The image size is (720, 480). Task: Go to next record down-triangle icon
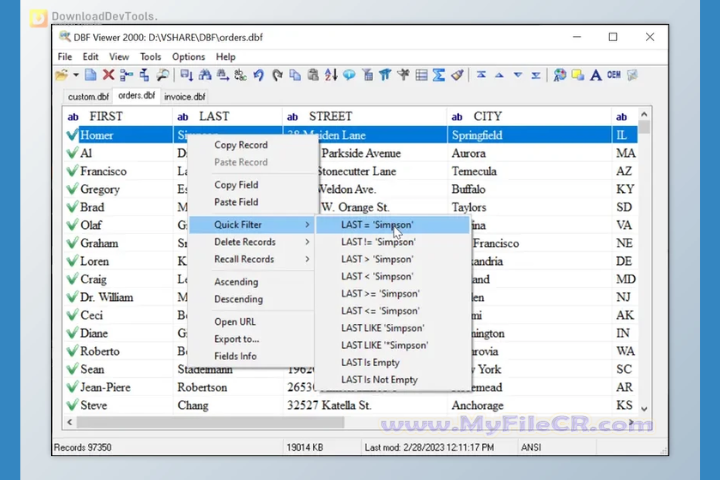coord(518,75)
